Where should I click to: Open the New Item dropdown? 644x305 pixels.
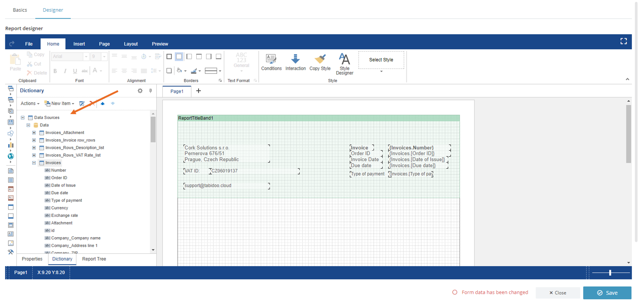pos(59,104)
